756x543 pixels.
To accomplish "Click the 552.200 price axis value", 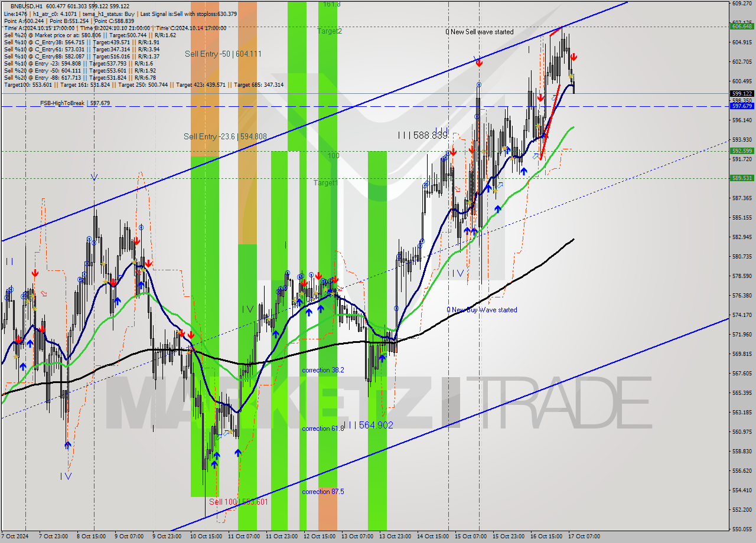I will coord(741,509).
